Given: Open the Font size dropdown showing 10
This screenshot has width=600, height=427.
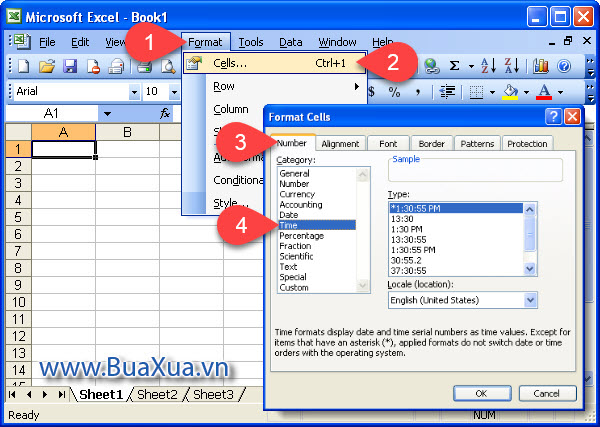Looking at the screenshot, I should 174,92.
